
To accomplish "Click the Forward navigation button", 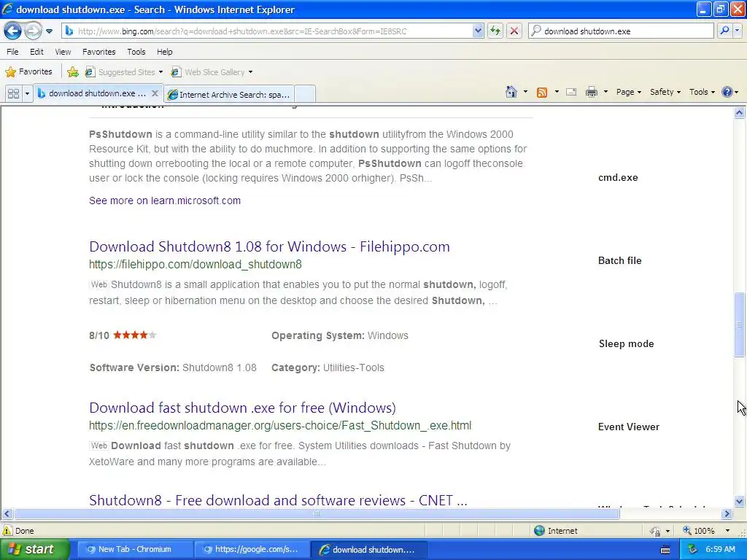I will (x=32, y=31).
